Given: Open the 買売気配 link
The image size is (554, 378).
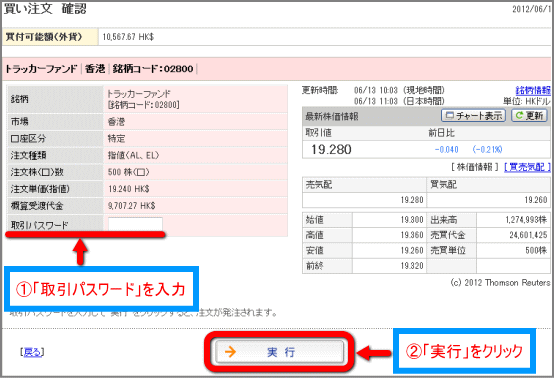Looking at the screenshot, I should 527,167.
